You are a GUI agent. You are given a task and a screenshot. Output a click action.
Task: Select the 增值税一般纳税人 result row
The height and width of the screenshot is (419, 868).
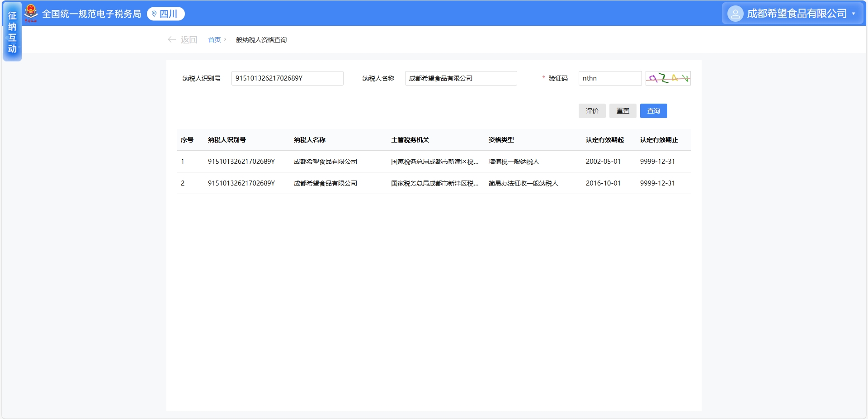pos(433,162)
